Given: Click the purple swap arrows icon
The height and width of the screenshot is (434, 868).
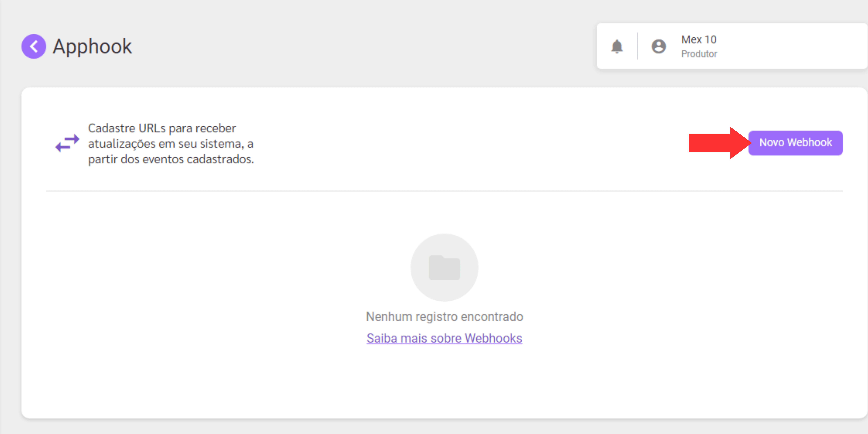Looking at the screenshot, I should pyautogui.click(x=67, y=143).
